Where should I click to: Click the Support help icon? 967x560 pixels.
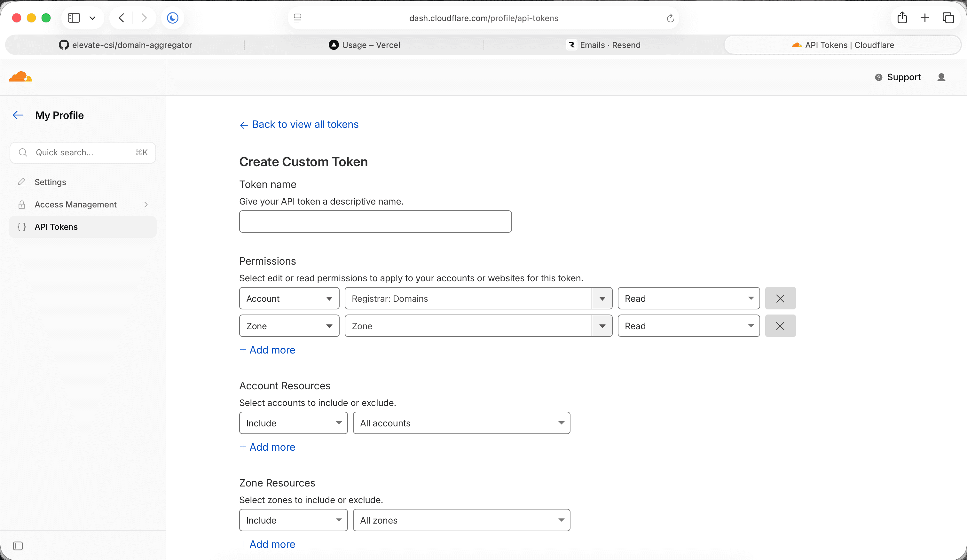click(x=878, y=77)
